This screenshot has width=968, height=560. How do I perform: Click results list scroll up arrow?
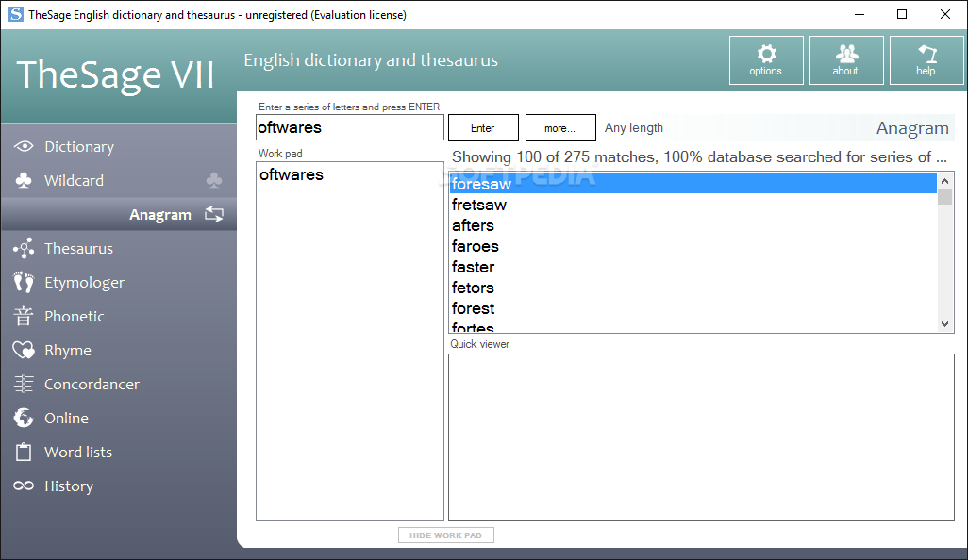click(x=944, y=181)
